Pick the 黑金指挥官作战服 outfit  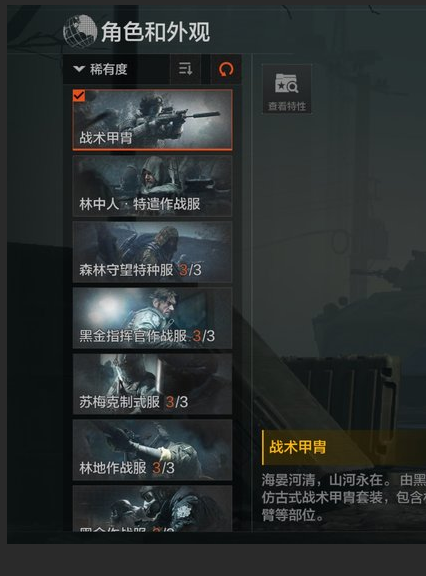(x=152, y=318)
